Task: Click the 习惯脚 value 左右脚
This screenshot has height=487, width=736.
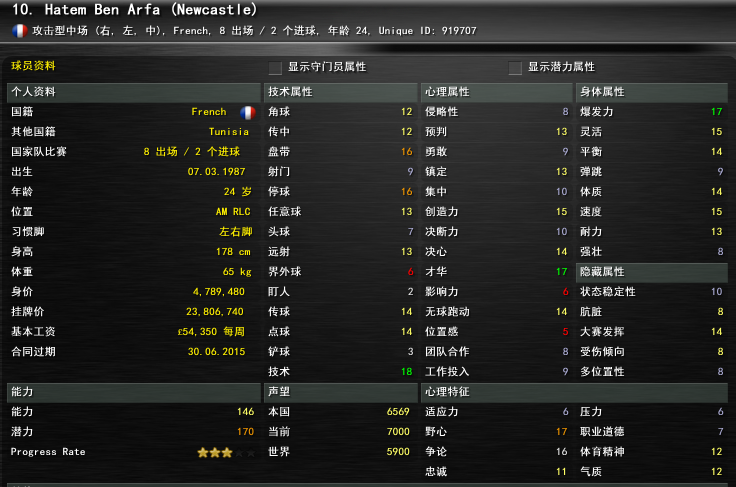Action: pyautogui.click(x=236, y=232)
